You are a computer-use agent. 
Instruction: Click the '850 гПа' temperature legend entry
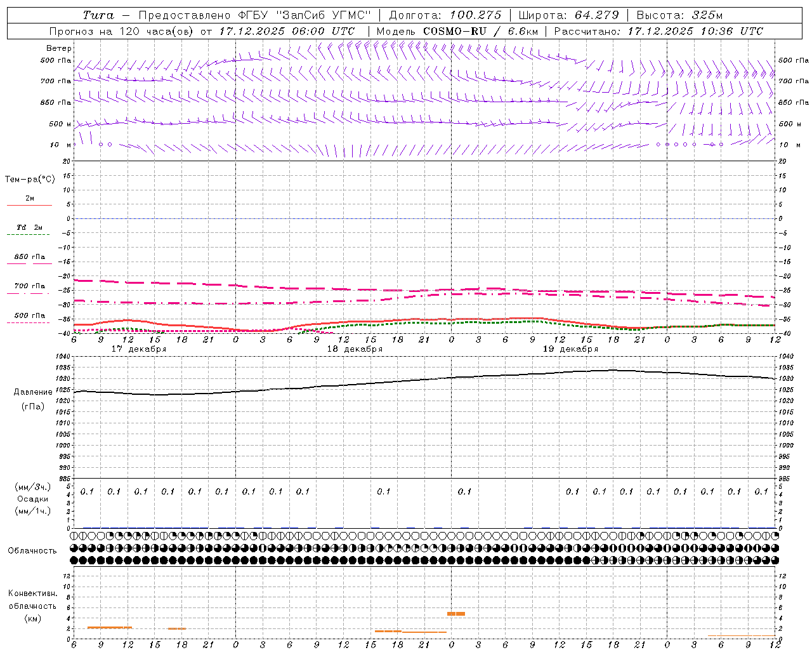pyautogui.click(x=30, y=257)
